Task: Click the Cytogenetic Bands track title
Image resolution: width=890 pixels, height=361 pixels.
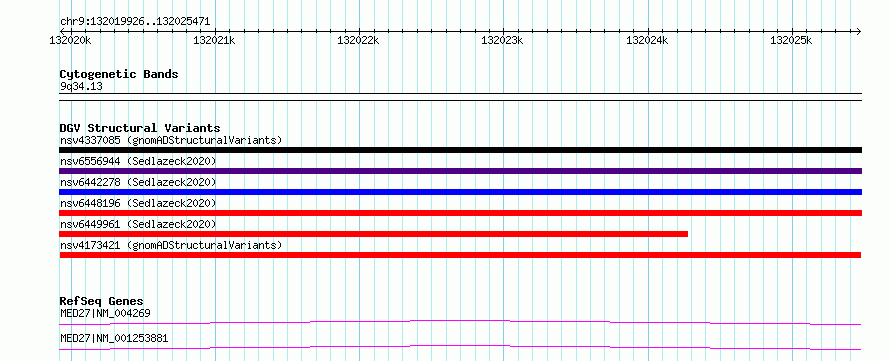Action: click(119, 74)
